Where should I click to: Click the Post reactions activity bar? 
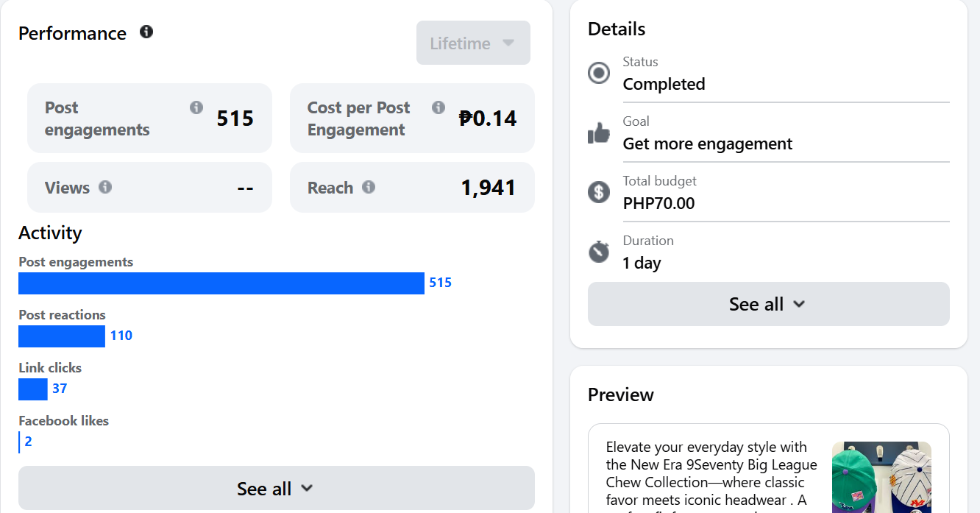pos(62,336)
